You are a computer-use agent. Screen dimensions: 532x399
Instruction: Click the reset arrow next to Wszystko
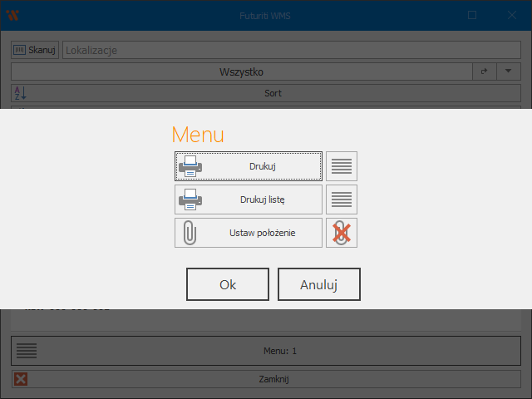[x=485, y=71]
